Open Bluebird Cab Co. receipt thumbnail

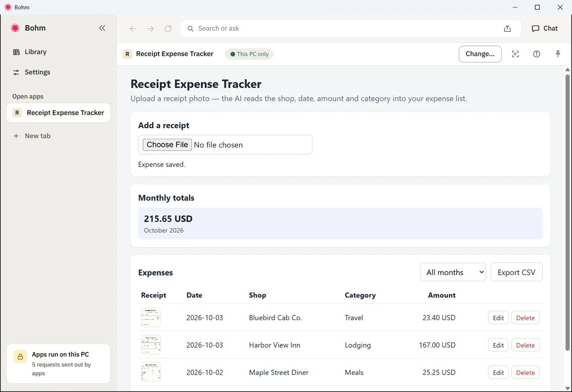click(151, 317)
